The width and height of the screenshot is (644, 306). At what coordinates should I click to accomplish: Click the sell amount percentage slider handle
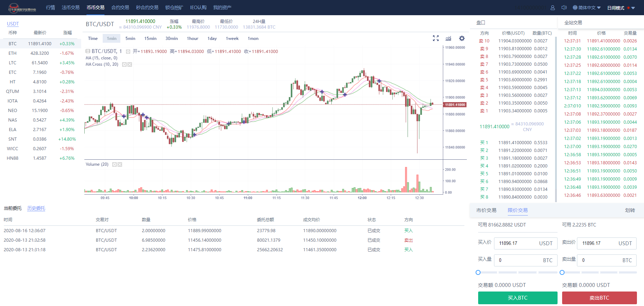pyautogui.click(x=562, y=272)
